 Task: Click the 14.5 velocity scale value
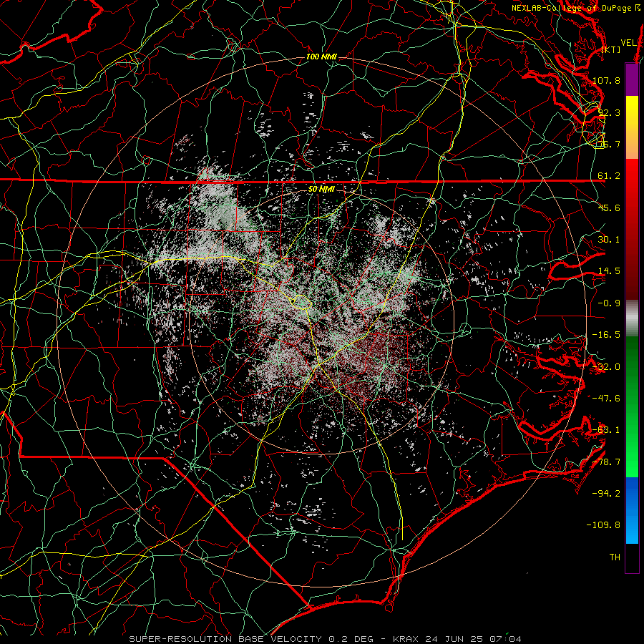tap(609, 271)
